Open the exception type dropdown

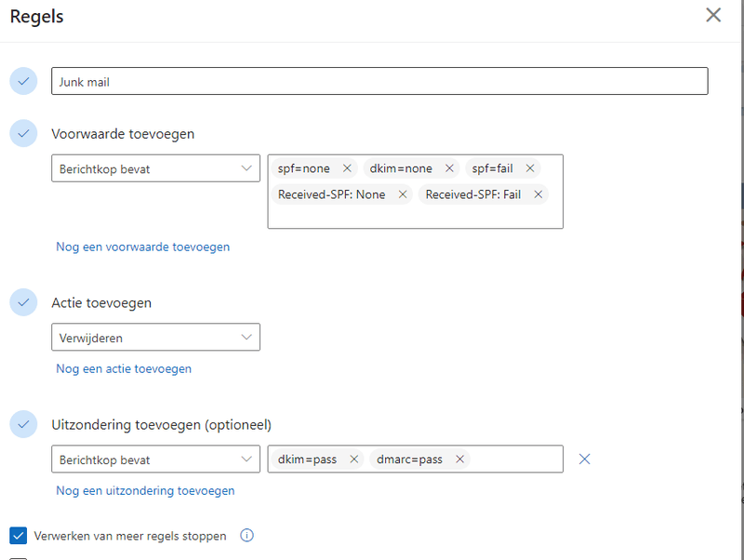155,460
